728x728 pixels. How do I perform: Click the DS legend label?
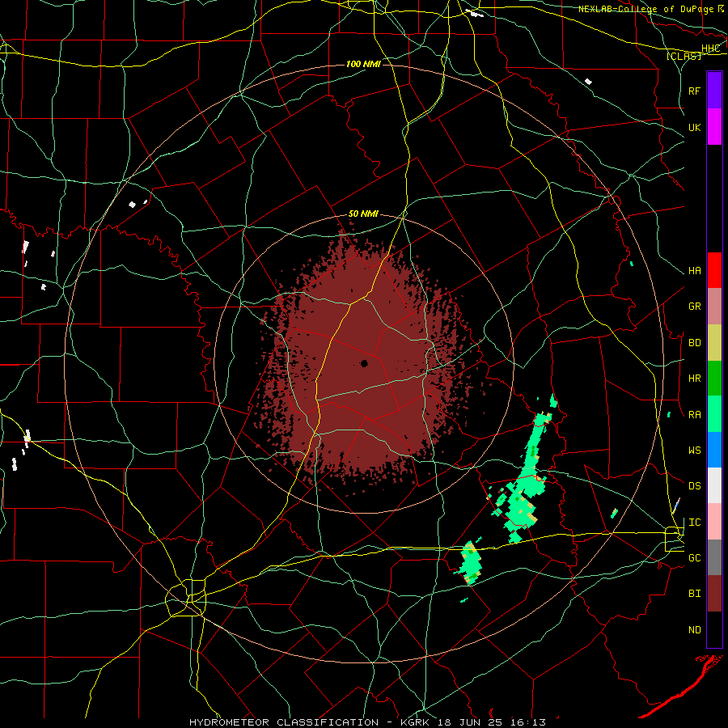click(694, 486)
